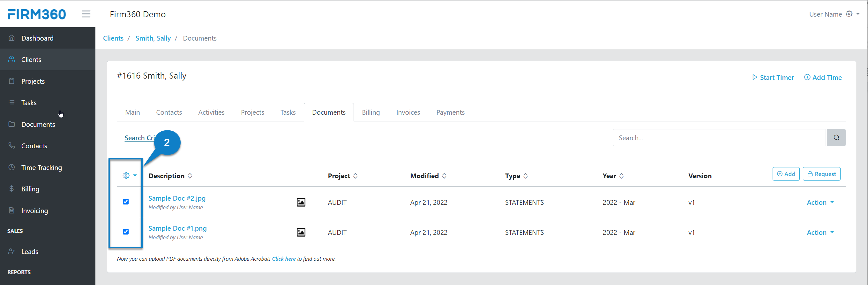
Task: Uncheck the Sample Doc #2.jpg checkbox
Action: click(x=126, y=202)
